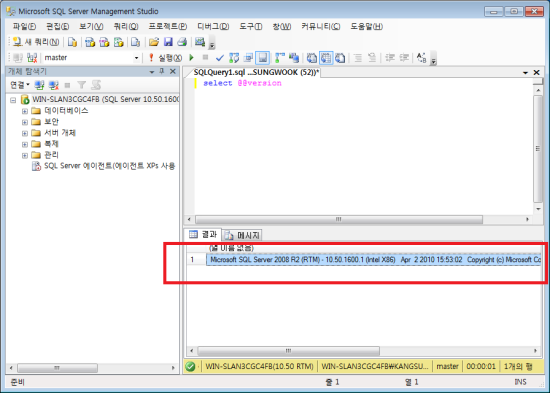Open the 파일 menu
The image size is (550, 393).
[x=24, y=26]
